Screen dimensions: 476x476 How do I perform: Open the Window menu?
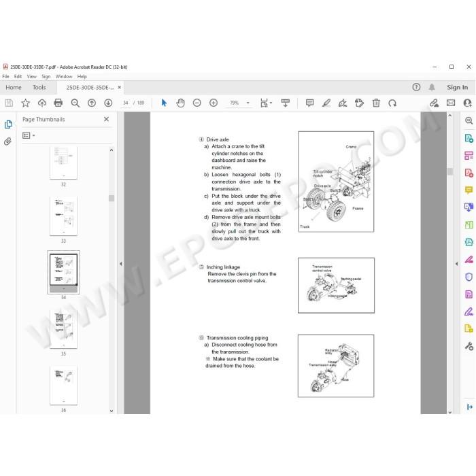[64, 76]
